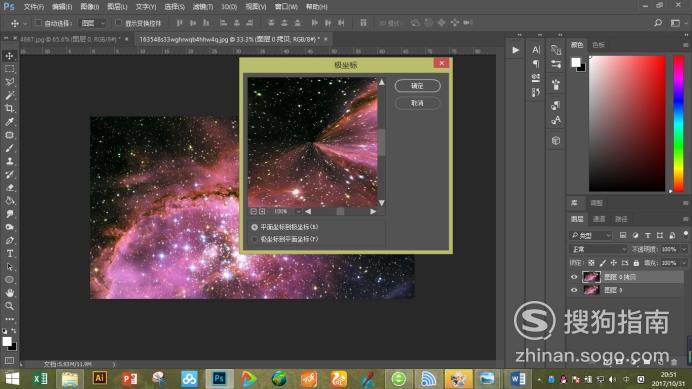The image size is (692, 389).
Task: Select the Paint Bucket tool
Action: pyautogui.click(x=9, y=201)
